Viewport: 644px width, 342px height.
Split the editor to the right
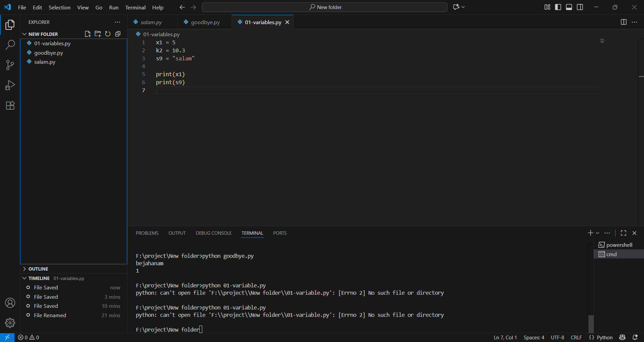[624, 22]
